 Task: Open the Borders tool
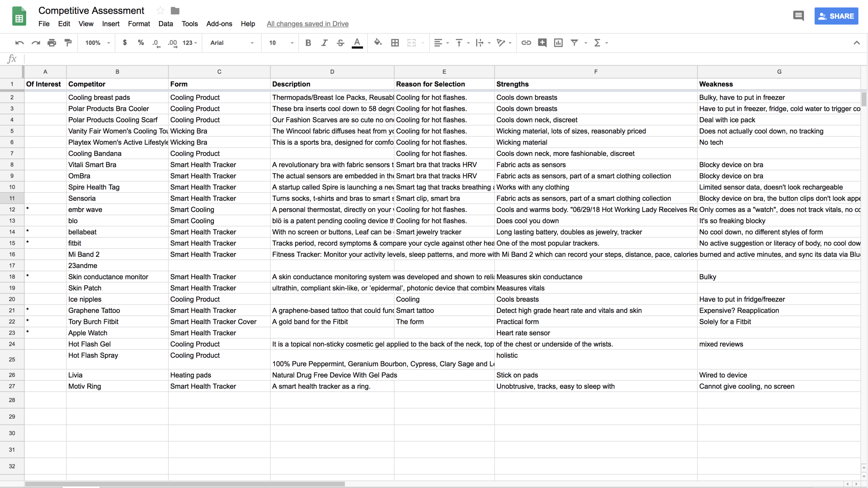(395, 43)
